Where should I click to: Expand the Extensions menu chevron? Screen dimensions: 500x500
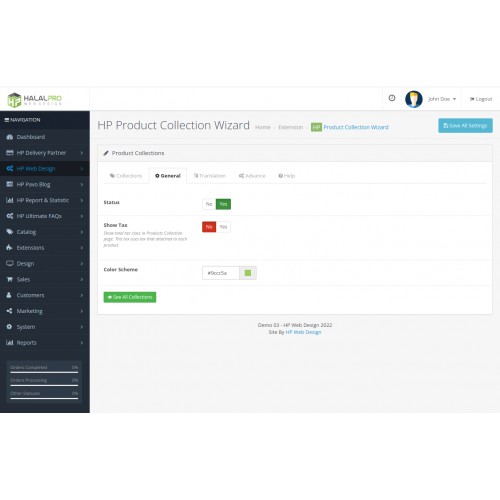tap(82, 248)
